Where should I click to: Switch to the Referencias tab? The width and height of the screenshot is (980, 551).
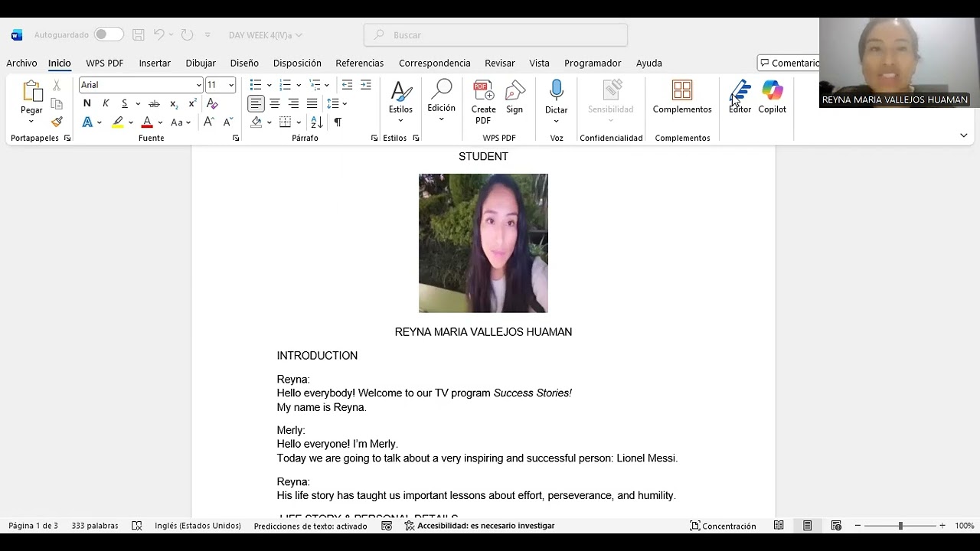coord(359,63)
